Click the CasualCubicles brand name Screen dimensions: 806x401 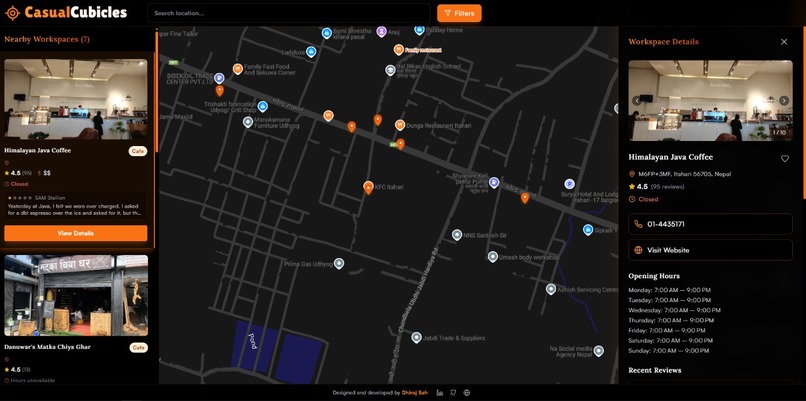tap(76, 13)
